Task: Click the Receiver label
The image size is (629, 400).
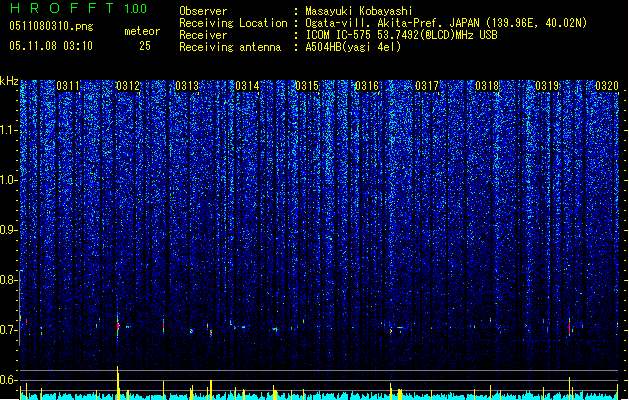Action: (203, 35)
